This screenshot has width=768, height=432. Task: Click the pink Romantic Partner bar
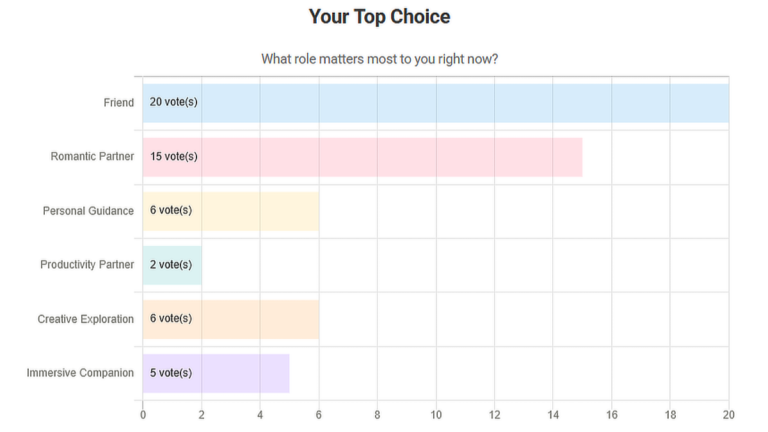pyautogui.click(x=362, y=157)
